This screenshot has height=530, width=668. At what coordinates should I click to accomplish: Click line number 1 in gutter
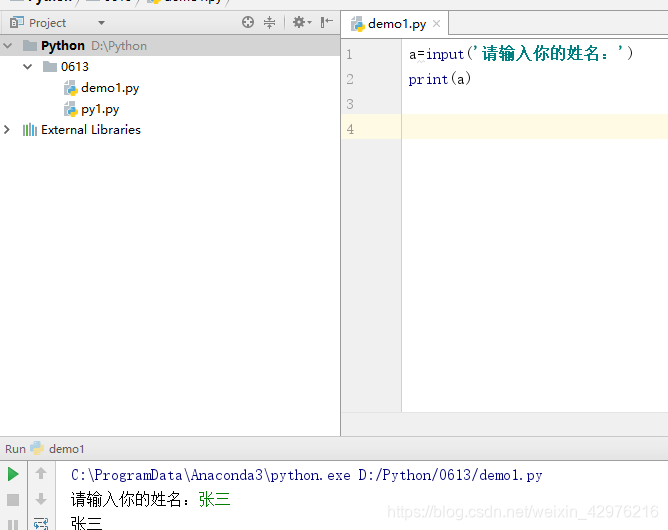coord(349,55)
